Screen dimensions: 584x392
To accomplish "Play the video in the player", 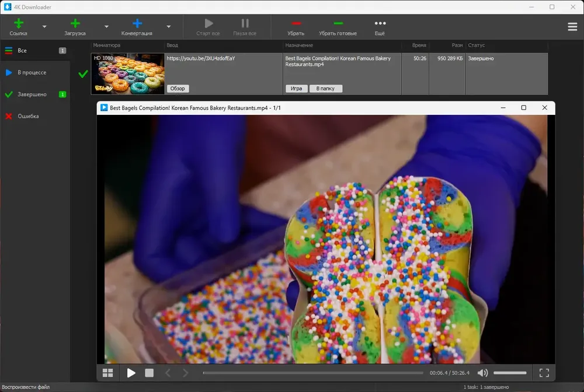I will (131, 373).
